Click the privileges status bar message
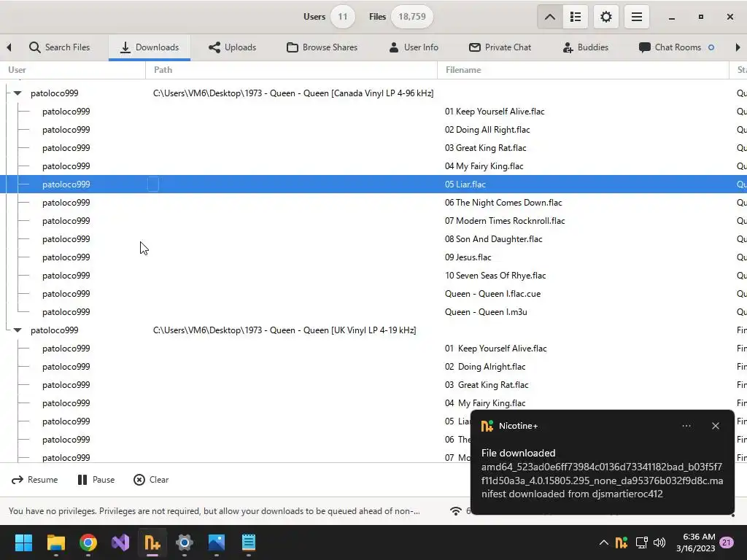This screenshot has height=560, width=747. tap(214, 511)
